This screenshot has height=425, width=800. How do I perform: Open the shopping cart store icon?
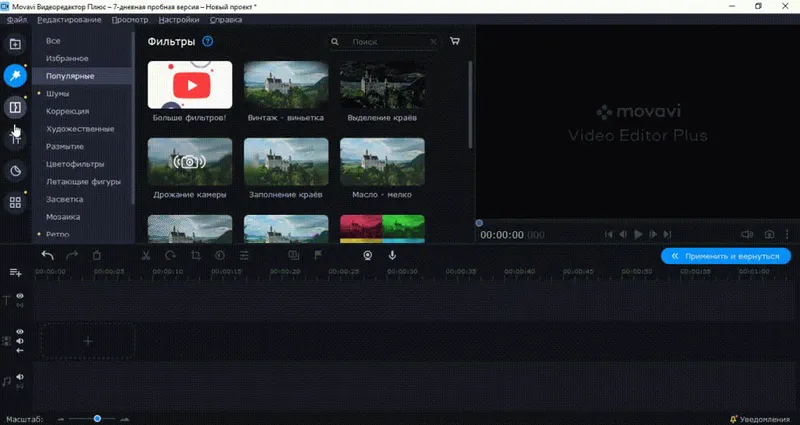click(x=455, y=41)
